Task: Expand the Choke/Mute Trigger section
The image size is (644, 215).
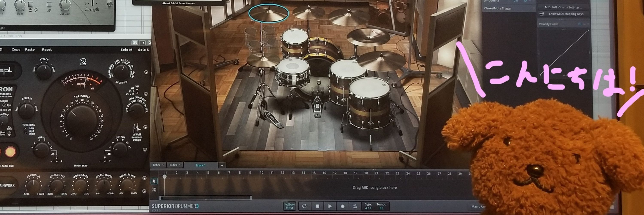Action: tap(508, 8)
